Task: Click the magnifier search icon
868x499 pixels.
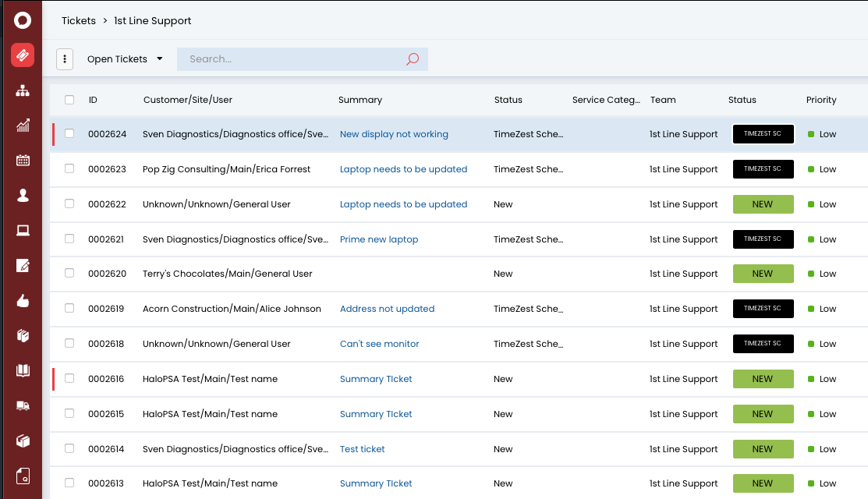Action: point(413,59)
